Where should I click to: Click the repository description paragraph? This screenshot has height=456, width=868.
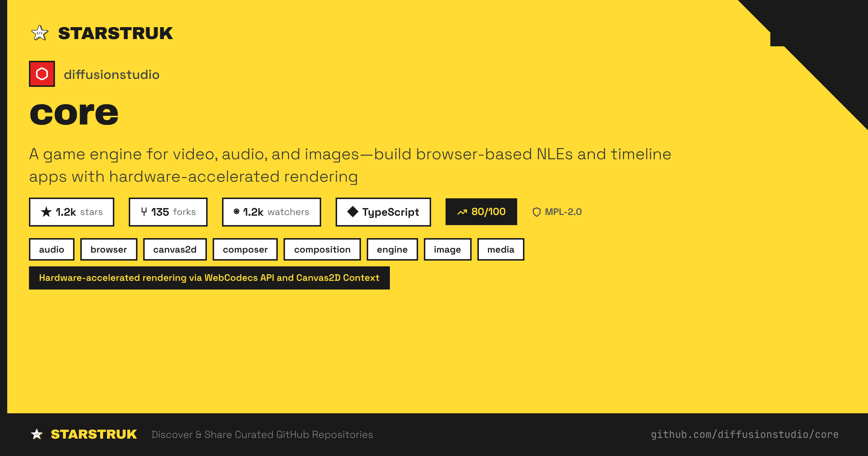pos(350,165)
